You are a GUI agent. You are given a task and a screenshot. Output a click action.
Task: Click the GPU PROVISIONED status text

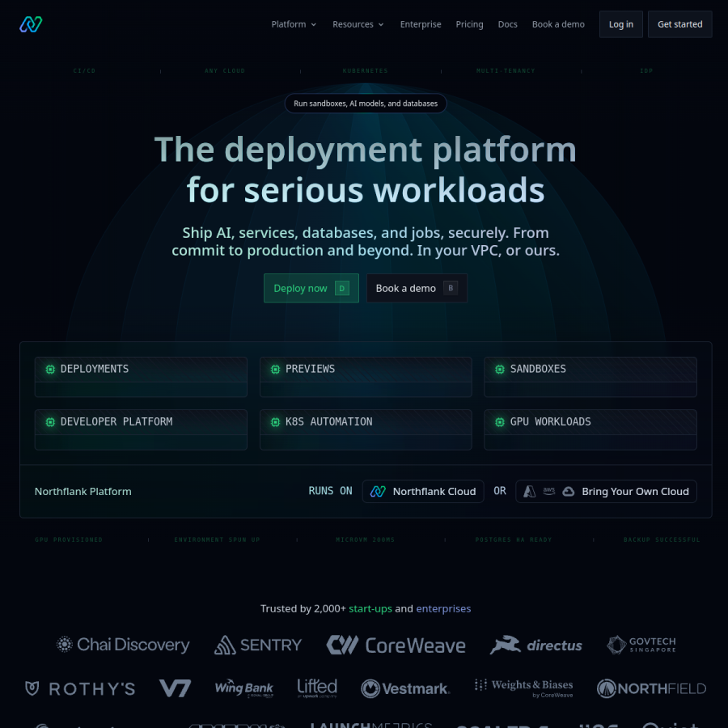click(x=69, y=540)
